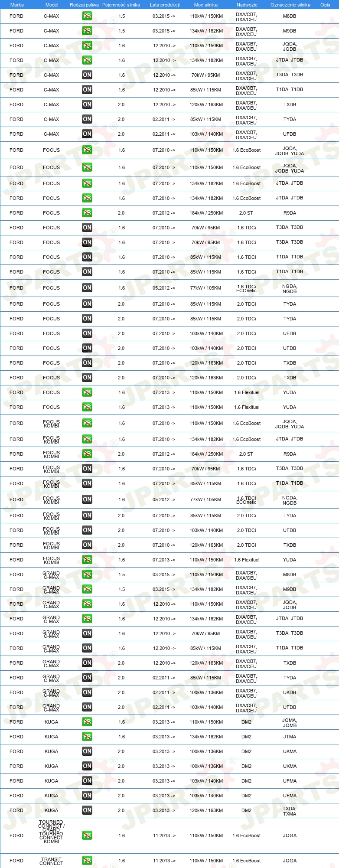This screenshot has height=868, width=339.
Task: Click the Nadwozie column header
Action: click(x=247, y=5)
